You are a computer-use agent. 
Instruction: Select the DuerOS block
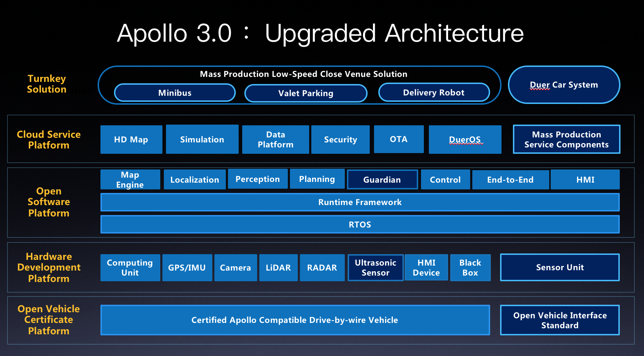click(x=465, y=140)
